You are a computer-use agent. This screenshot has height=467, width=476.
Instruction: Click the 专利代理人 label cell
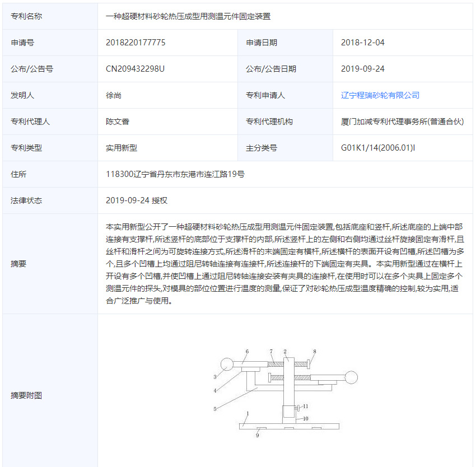(50, 122)
